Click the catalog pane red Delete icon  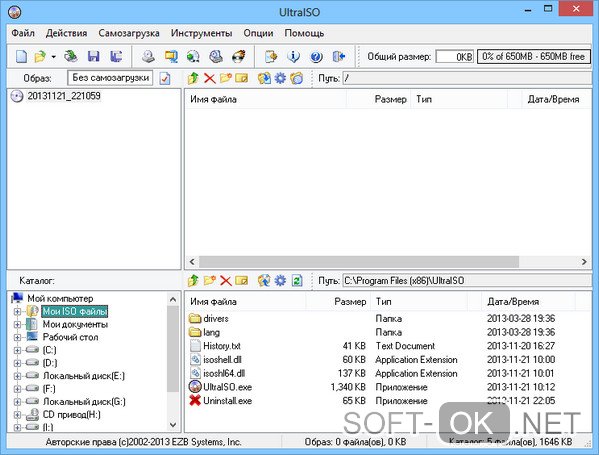click(x=225, y=281)
